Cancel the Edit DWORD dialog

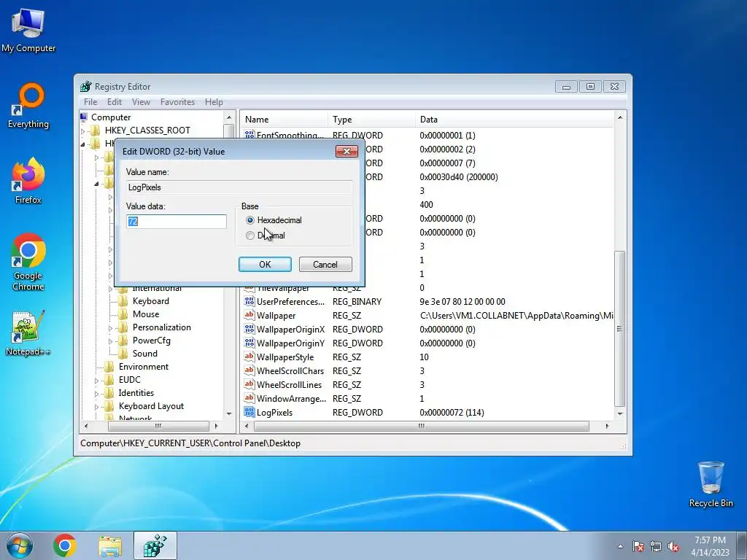(x=325, y=264)
